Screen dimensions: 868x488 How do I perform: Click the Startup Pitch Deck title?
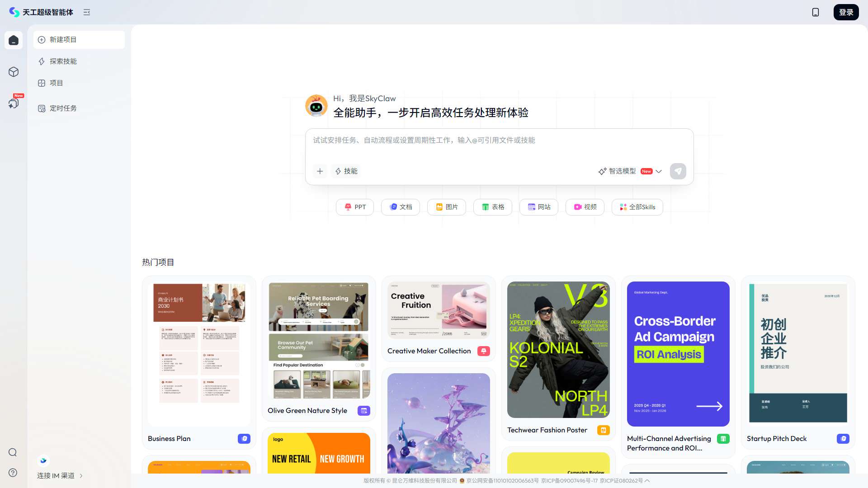point(777,439)
